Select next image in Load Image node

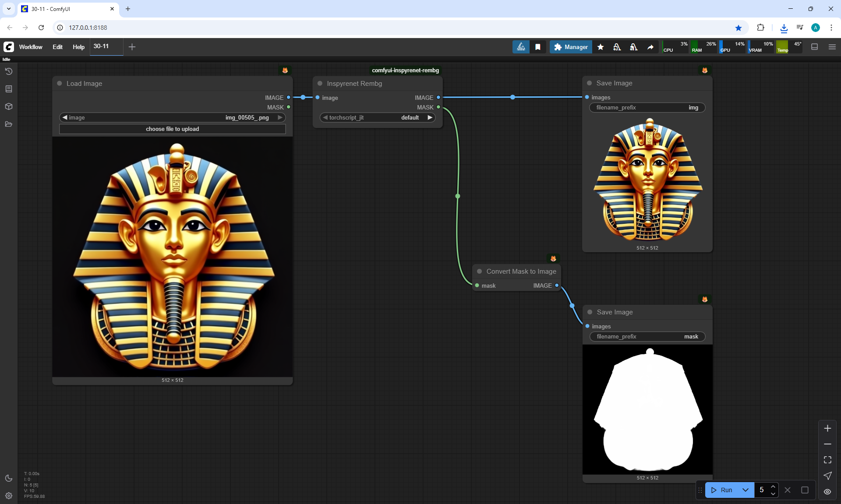[x=280, y=117]
